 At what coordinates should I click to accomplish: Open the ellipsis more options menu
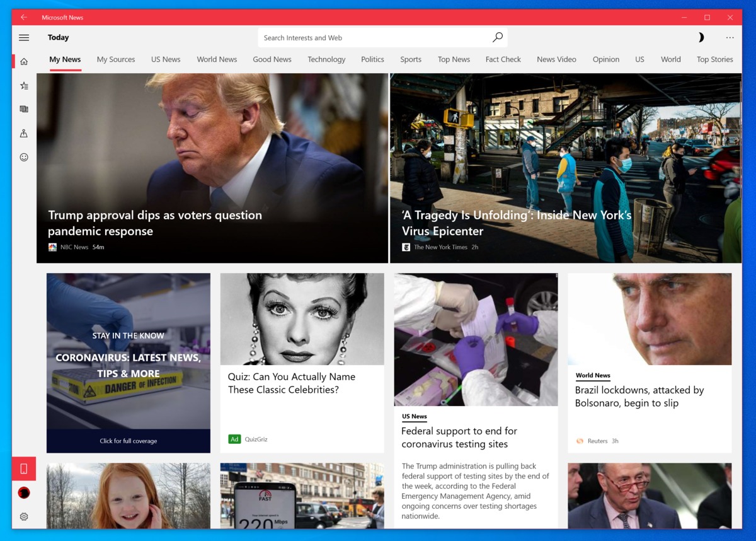coord(730,37)
